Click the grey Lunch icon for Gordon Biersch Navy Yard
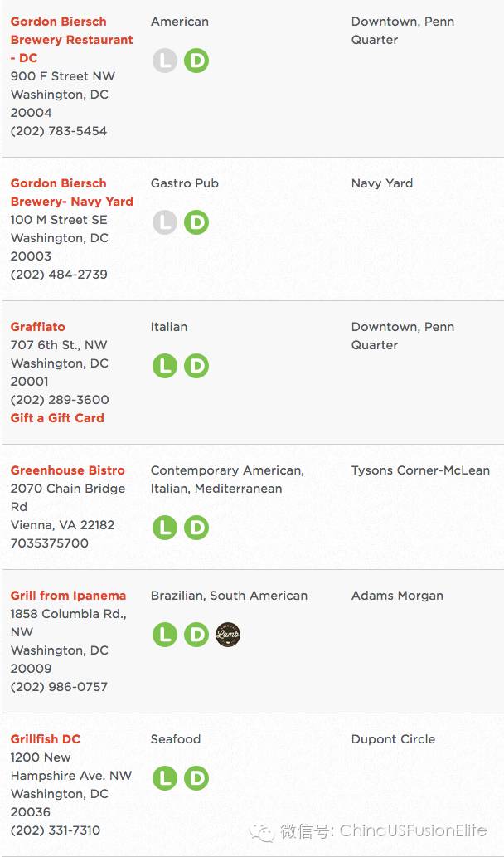This screenshot has height=857, width=504. pos(164,222)
